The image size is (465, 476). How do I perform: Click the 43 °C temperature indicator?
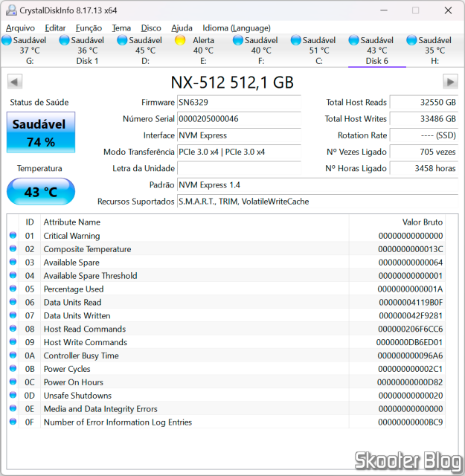click(41, 192)
